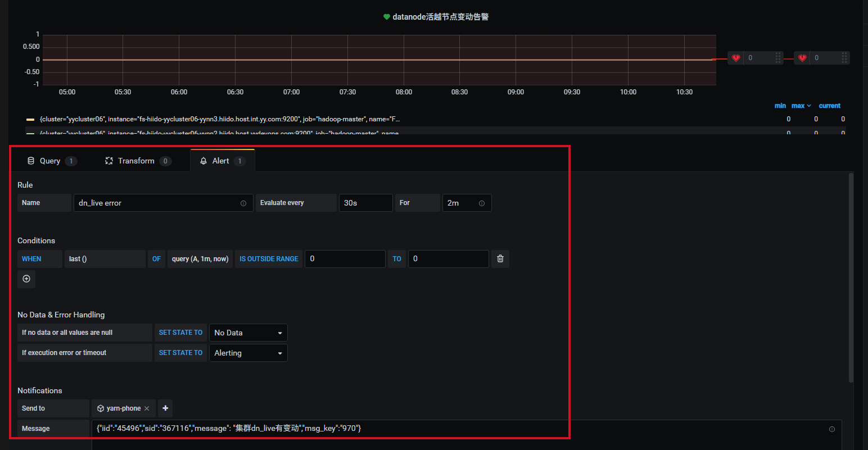Add a new condition with circled plus
The width and height of the screenshot is (868, 450).
point(26,279)
